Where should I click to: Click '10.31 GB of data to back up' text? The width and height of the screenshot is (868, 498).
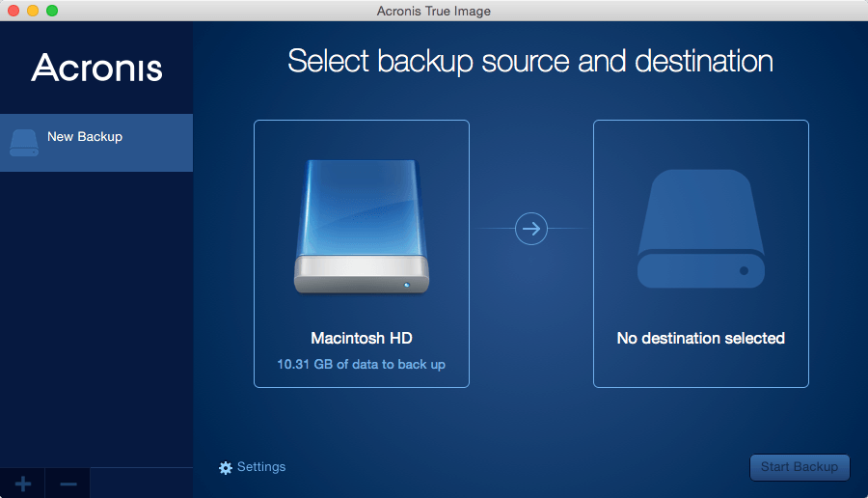(361, 365)
